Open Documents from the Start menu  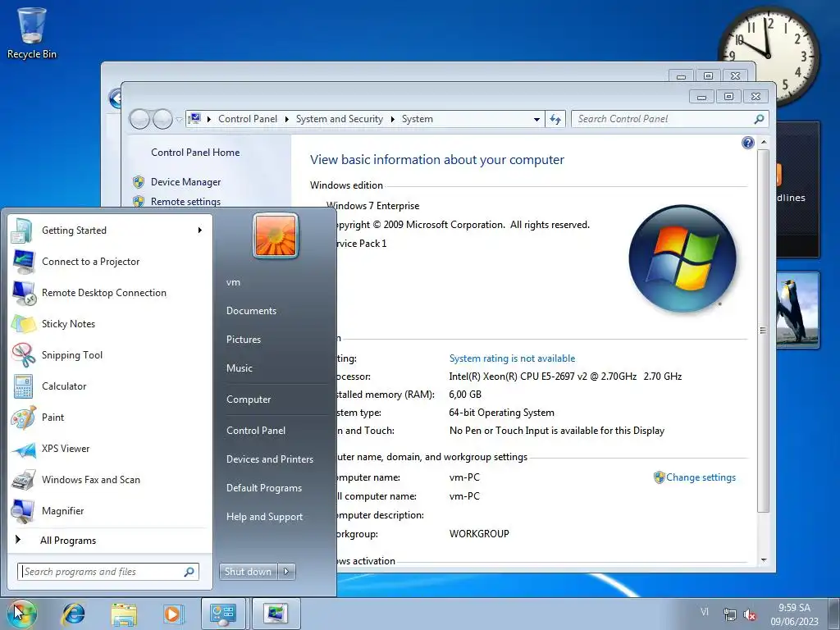point(251,311)
